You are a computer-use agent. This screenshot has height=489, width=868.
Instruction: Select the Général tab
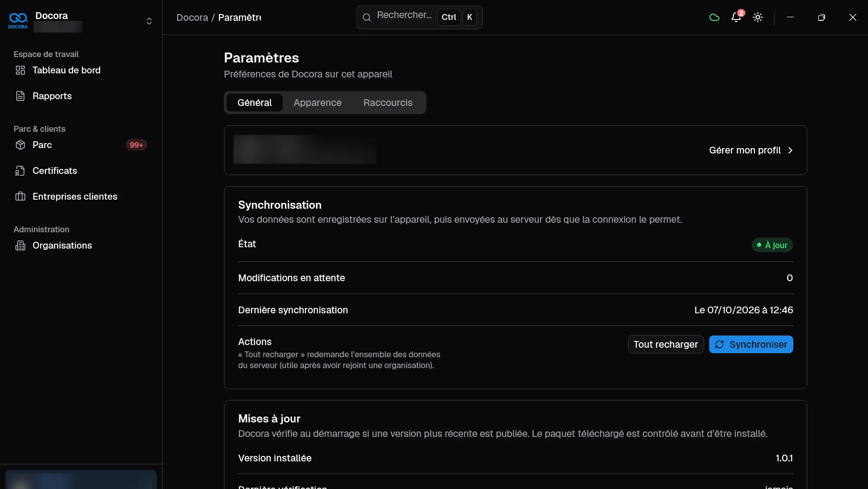(255, 103)
